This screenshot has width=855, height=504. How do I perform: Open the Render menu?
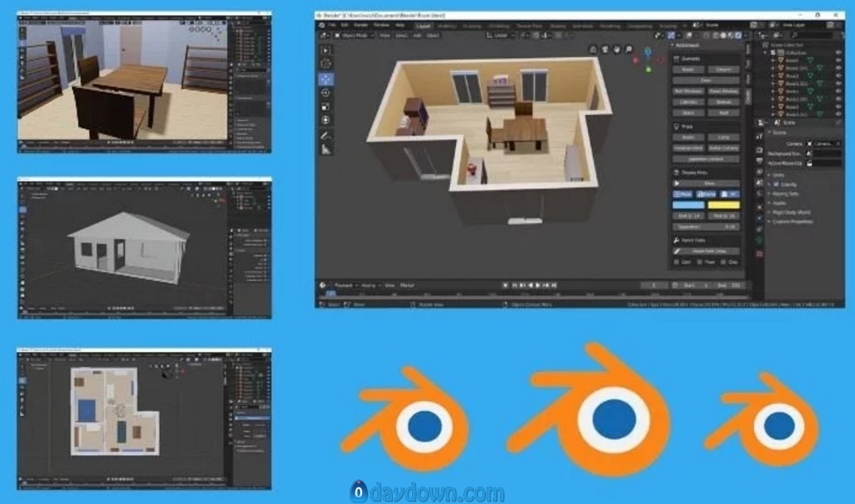point(360,25)
